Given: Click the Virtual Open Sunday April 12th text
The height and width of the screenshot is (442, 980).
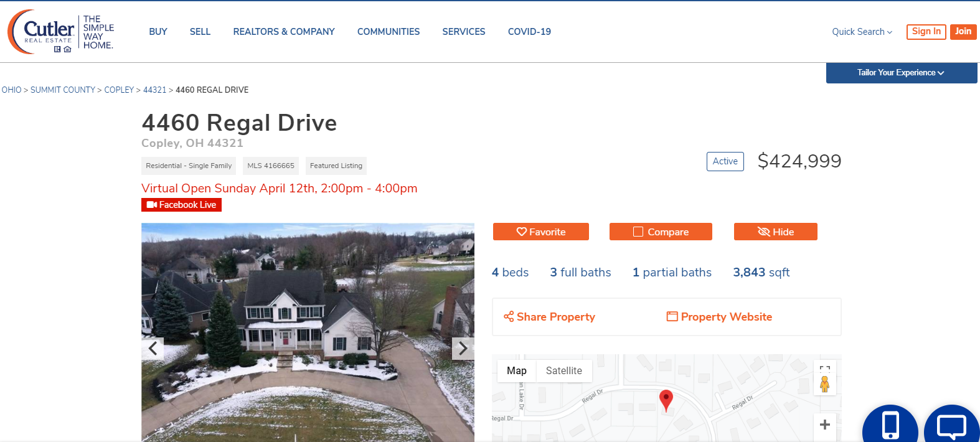Looking at the screenshot, I should [280, 188].
